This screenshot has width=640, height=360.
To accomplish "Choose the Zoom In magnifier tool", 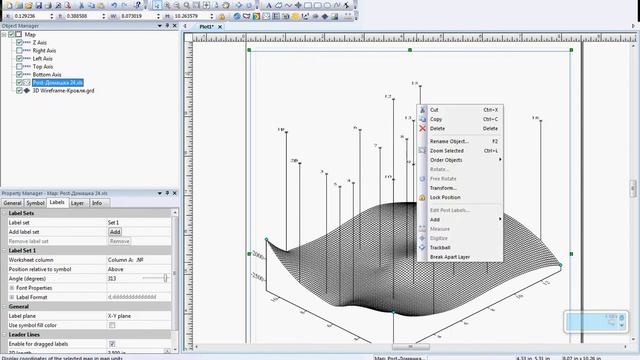I will click(167, 5).
